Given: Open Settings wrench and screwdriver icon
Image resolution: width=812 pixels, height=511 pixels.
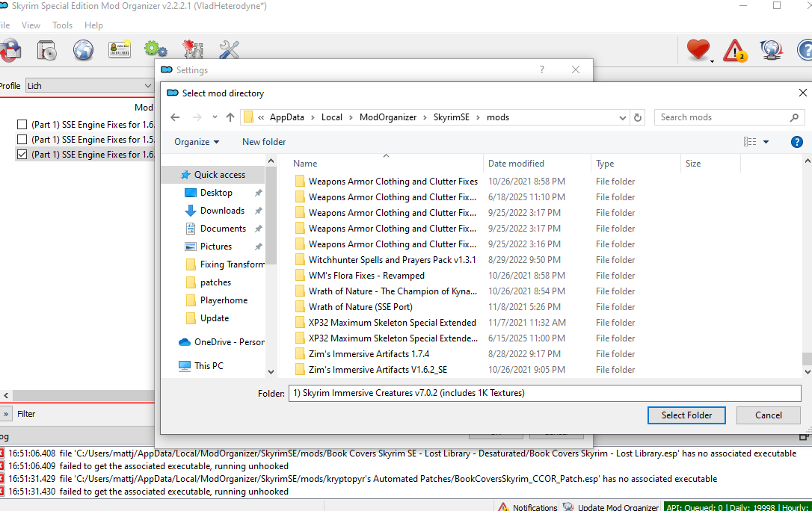Looking at the screenshot, I should click(229, 50).
